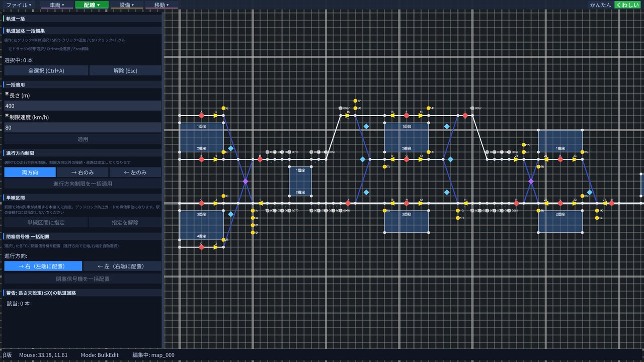The image size is (644, 362).
Task: Click the length field showing 400
Action: tap(83, 106)
